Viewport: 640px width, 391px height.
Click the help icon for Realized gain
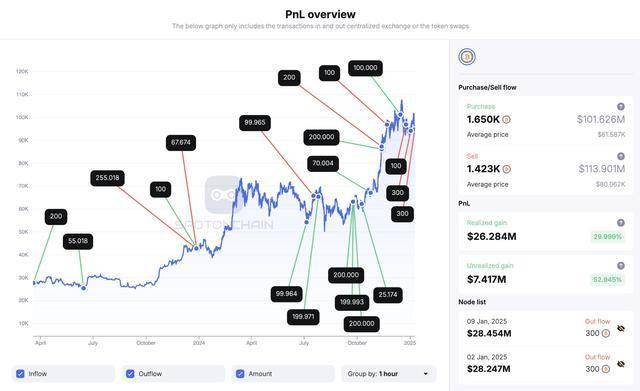620,223
